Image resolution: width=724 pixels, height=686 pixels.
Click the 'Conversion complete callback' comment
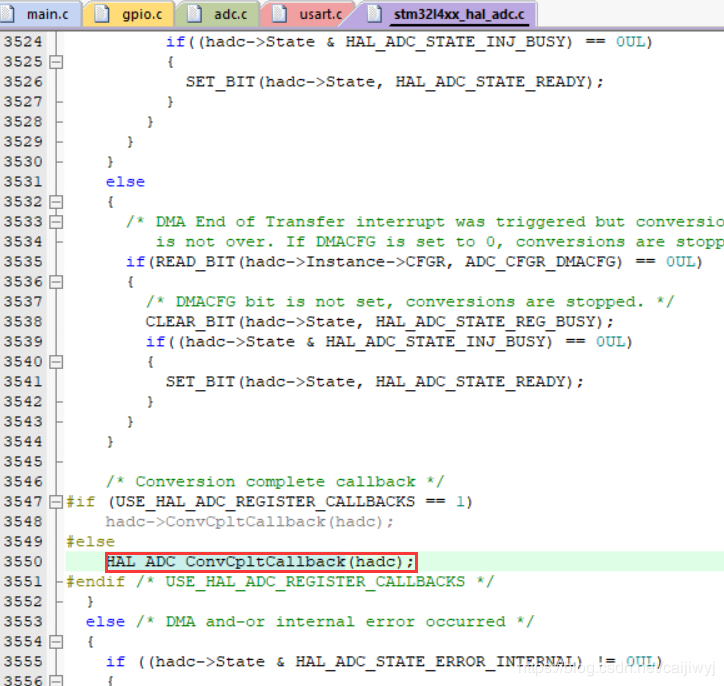(x=275, y=482)
